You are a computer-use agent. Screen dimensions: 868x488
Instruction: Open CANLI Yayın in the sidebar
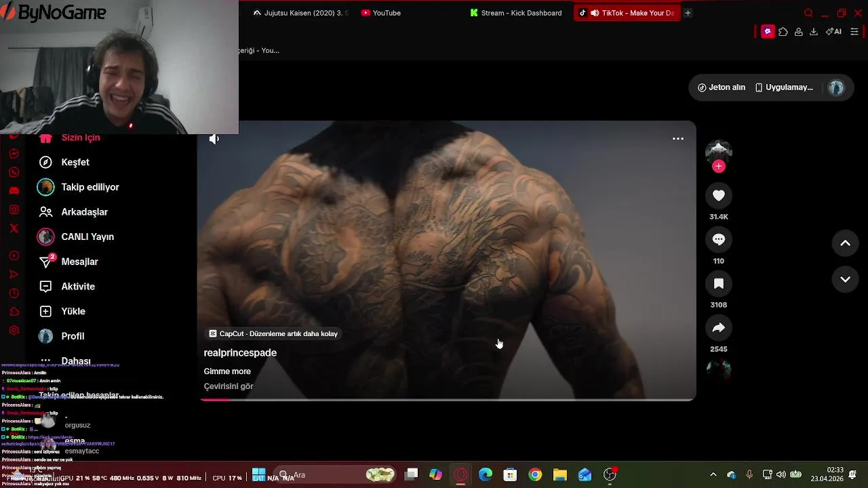click(87, 237)
